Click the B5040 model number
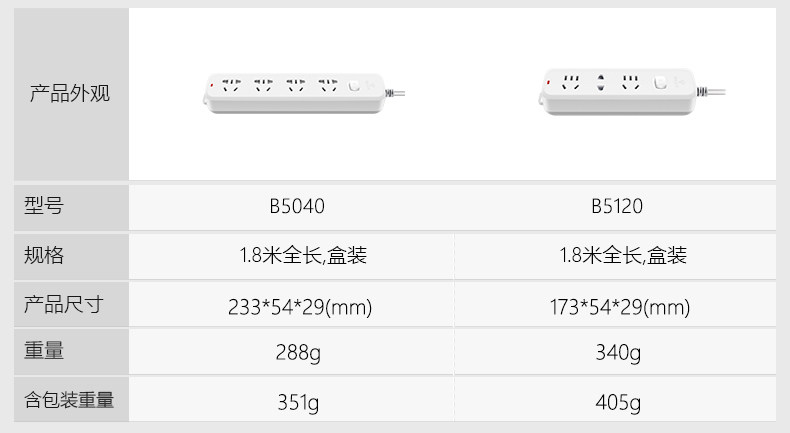The height and width of the screenshot is (433, 790). pyautogui.click(x=297, y=207)
